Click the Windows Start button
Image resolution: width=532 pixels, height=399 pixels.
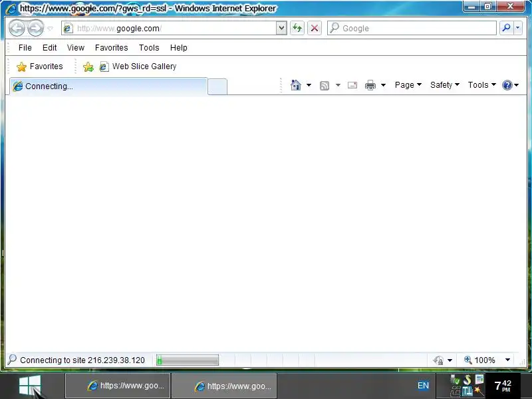30,386
